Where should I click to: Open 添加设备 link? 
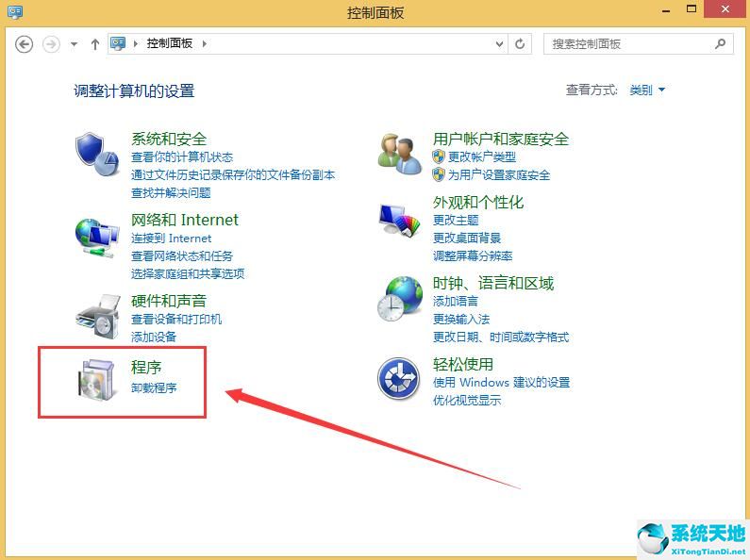[x=154, y=338]
